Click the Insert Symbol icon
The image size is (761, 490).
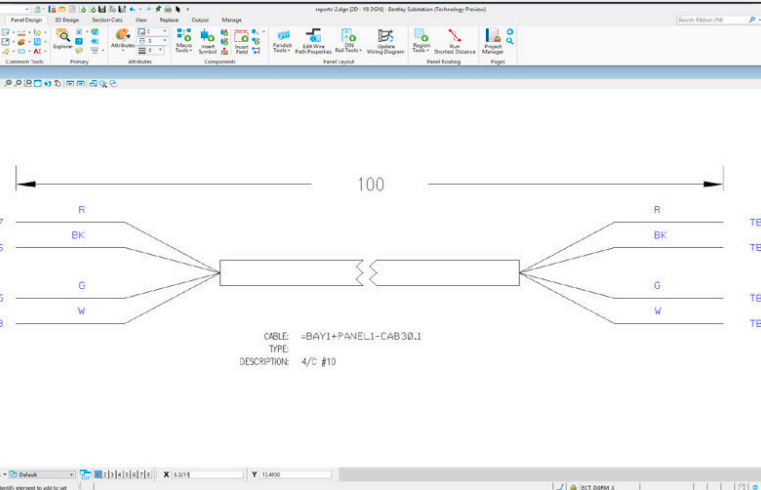coord(207,41)
